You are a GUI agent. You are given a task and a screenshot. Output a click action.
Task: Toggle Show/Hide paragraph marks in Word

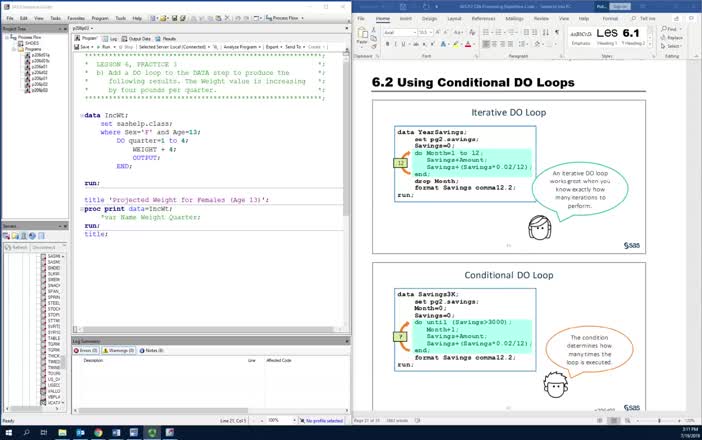[557, 32]
